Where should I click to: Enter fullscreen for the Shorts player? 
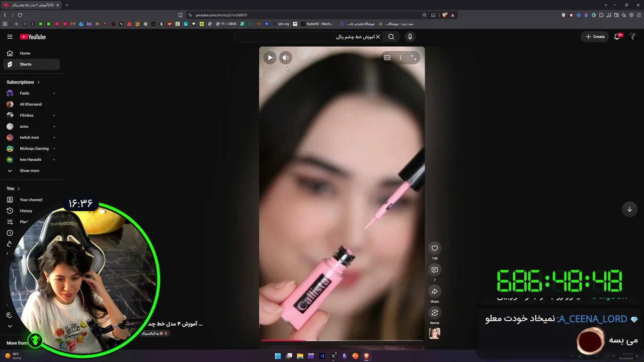(414, 58)
